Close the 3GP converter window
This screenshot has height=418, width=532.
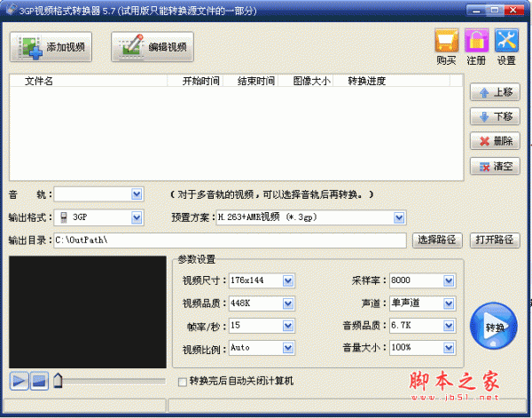click(512, 10)
